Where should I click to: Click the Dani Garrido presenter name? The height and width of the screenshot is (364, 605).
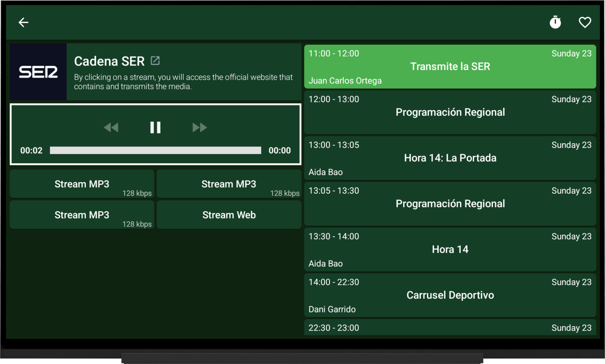(332, 309)
